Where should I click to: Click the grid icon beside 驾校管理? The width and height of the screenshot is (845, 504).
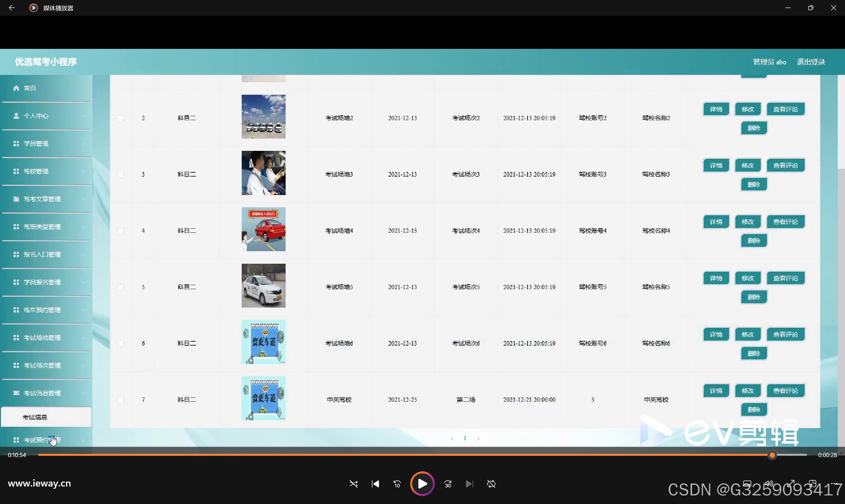click(16, 171)
